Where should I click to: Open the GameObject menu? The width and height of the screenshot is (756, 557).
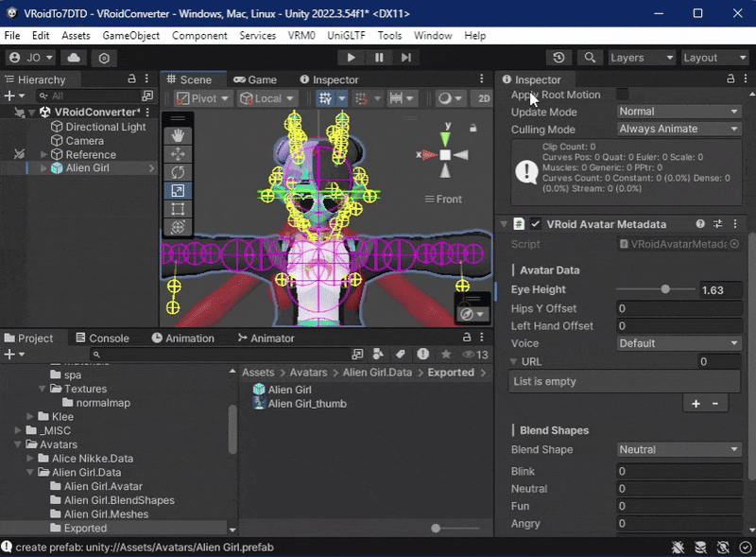tap(130, 36)
